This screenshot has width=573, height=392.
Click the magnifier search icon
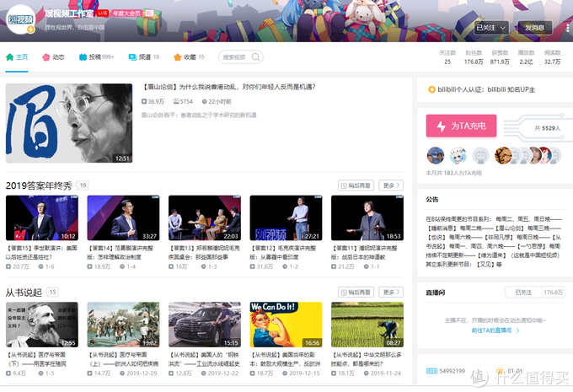[x=256, y=57]
